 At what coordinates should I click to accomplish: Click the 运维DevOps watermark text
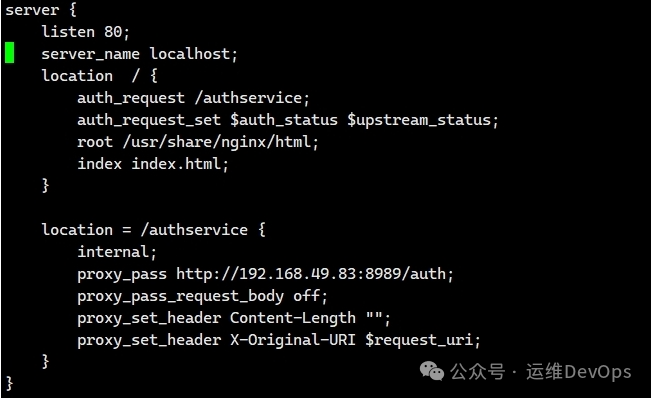point(579,371)
